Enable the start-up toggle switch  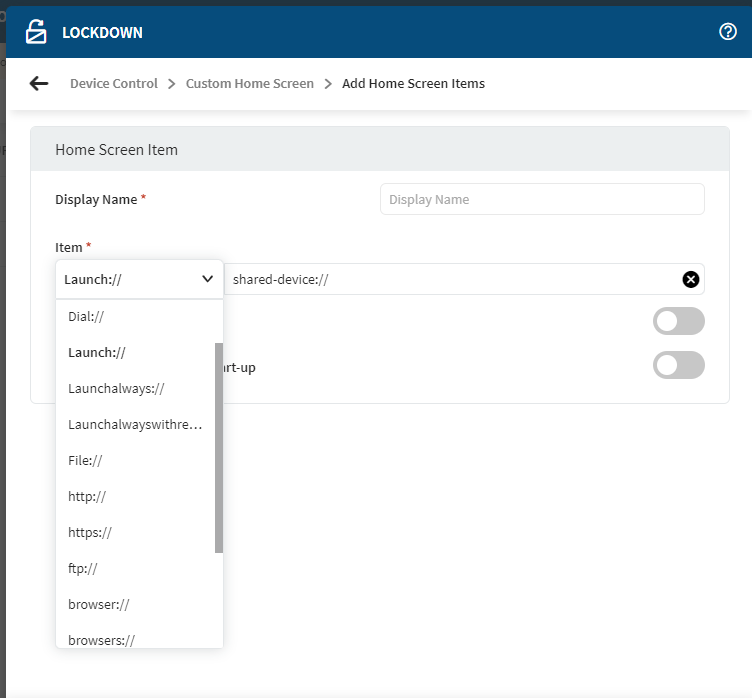pos(678,365)
